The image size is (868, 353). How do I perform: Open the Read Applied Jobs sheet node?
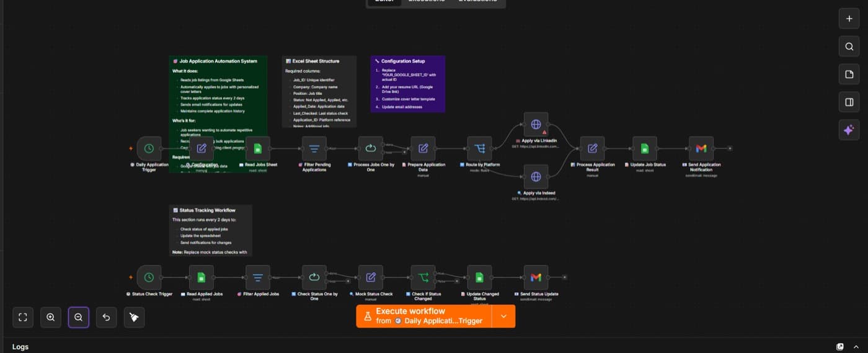click(201, 277)
